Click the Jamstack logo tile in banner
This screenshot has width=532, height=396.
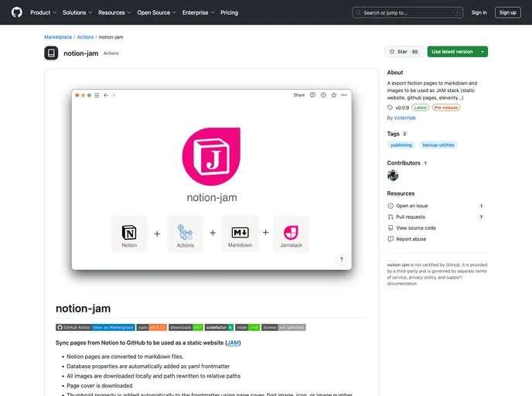pos(291,234)
